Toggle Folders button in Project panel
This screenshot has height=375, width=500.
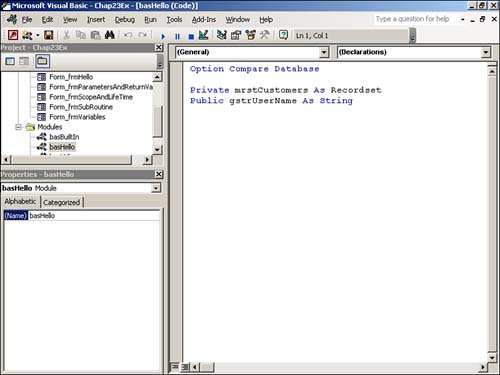pos(42,61)
